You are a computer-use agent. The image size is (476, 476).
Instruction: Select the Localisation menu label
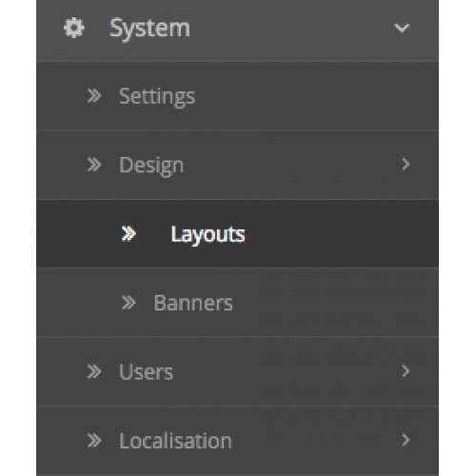tap(175, 441)
